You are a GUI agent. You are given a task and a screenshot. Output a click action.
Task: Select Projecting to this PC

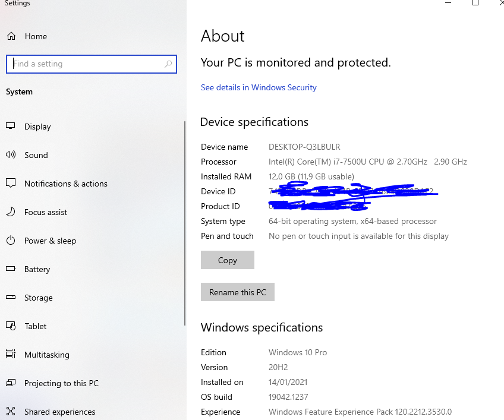61,383
